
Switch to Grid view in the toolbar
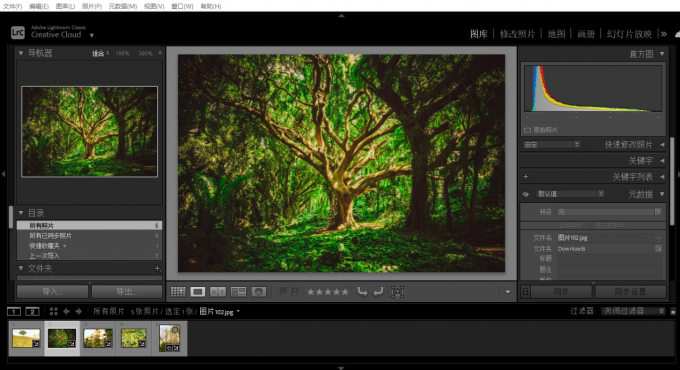coord(178,292)
